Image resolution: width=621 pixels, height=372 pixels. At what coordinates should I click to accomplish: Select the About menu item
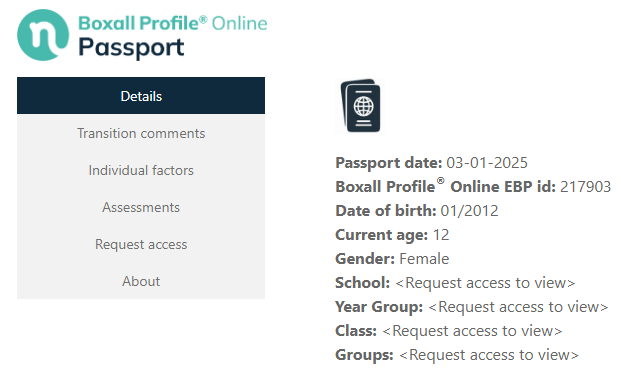pos(141,281)
